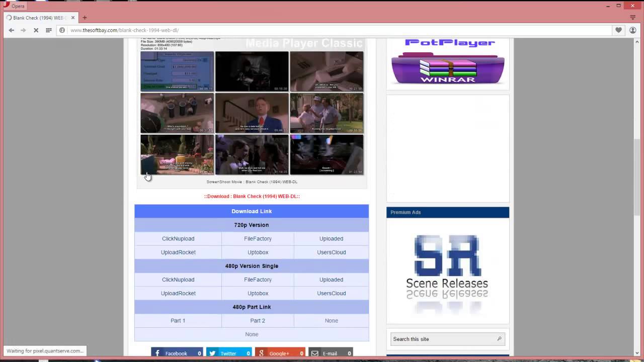
Task: Open 720p FileFactory link
Action: (x=258, y=239)
